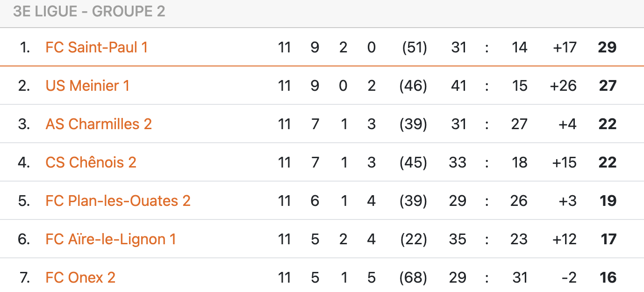This screenshot has height=292, width=644.
Task: Click the (51) value in Saint-Paul row
Action: [414, 47]
